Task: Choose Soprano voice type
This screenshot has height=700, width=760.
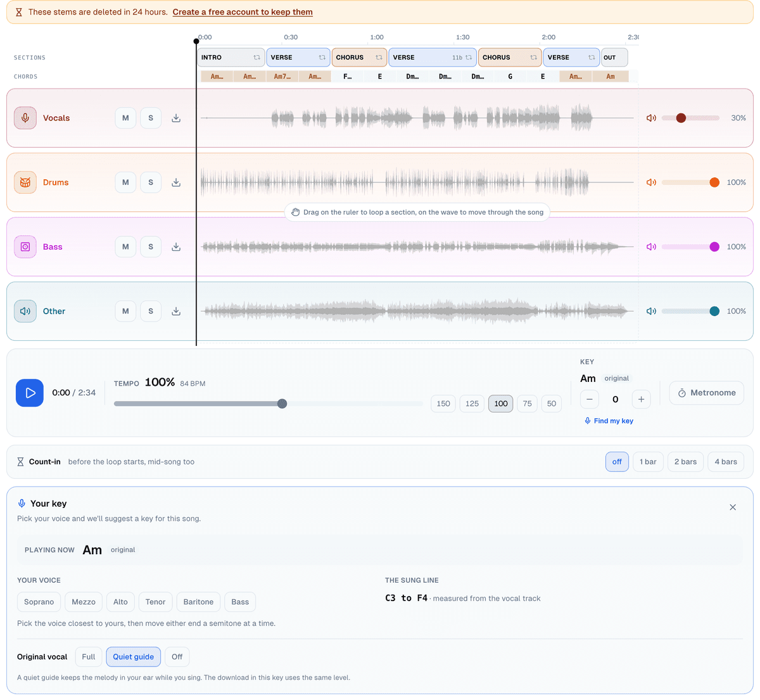Action: (39, 602)
